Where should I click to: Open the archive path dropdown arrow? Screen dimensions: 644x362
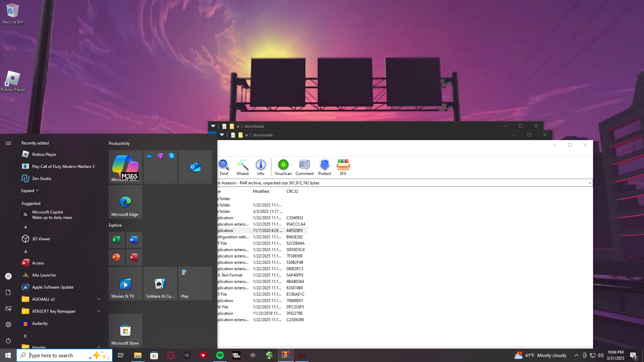coord(590,183)
